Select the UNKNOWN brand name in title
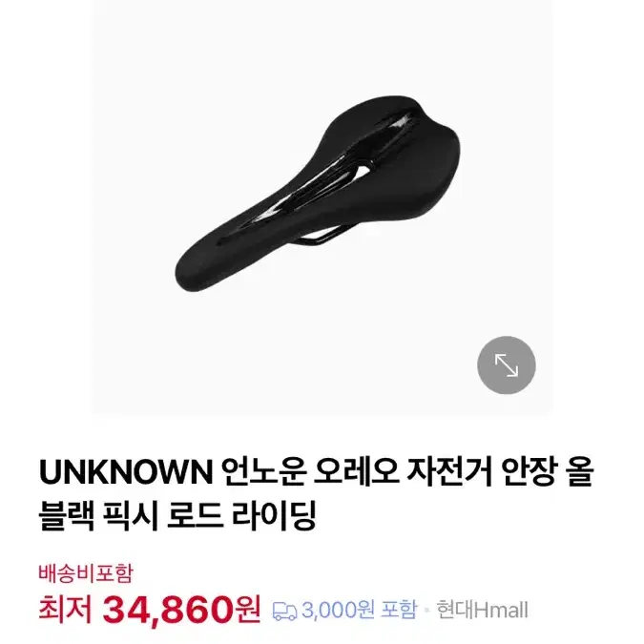The width and height of the screenshot is (644, 644). [126, 473]
